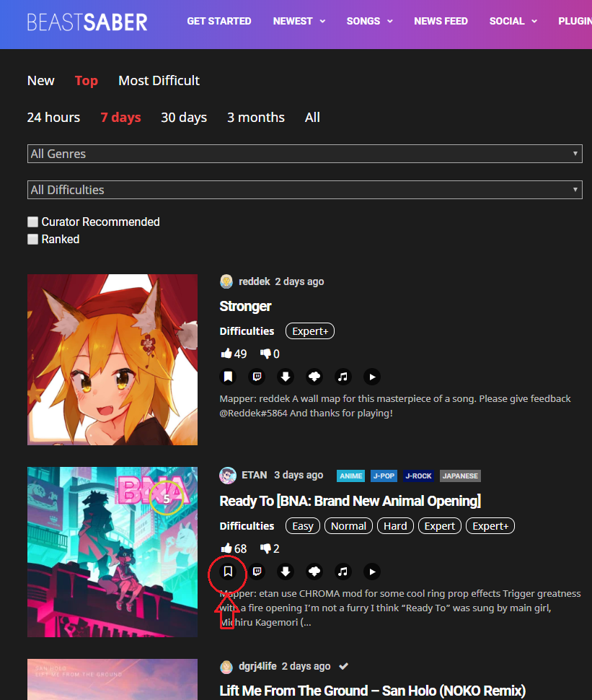592x700 pixels.
Task: Open Twitch request icon for Ready To
Action: [x=257, y=572]
